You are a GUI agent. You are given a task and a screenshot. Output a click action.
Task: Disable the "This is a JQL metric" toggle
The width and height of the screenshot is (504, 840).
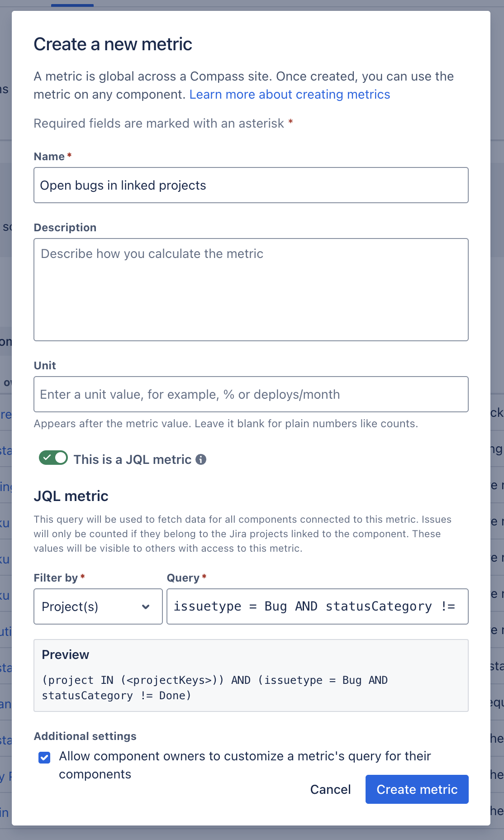pos(53,458)
